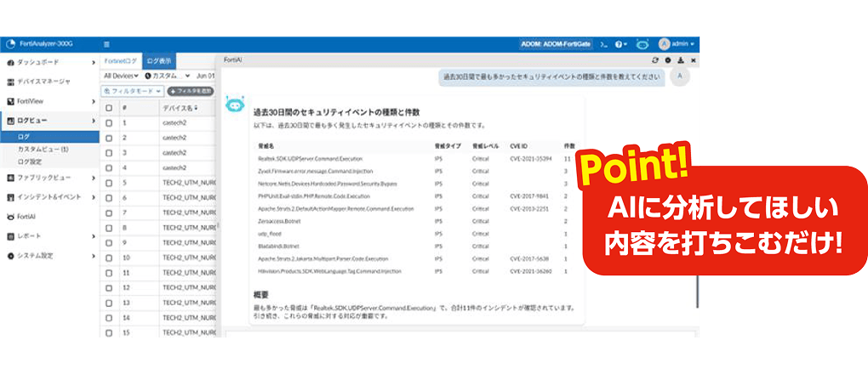Open the All Devices dropdown
This screenshot has height=374, width=868.
[121, 76]
